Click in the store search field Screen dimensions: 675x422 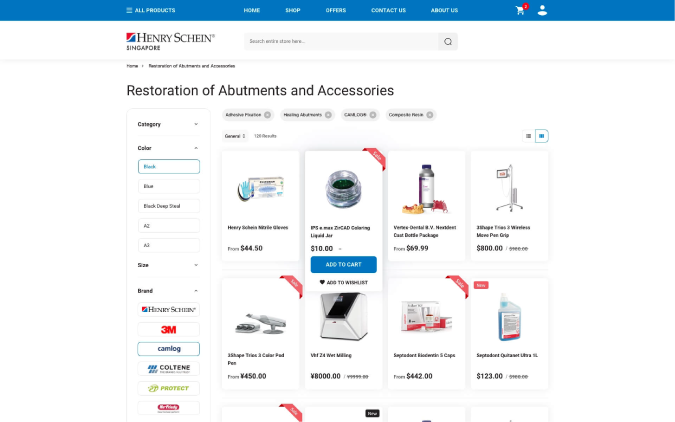(x=341, y=41)
